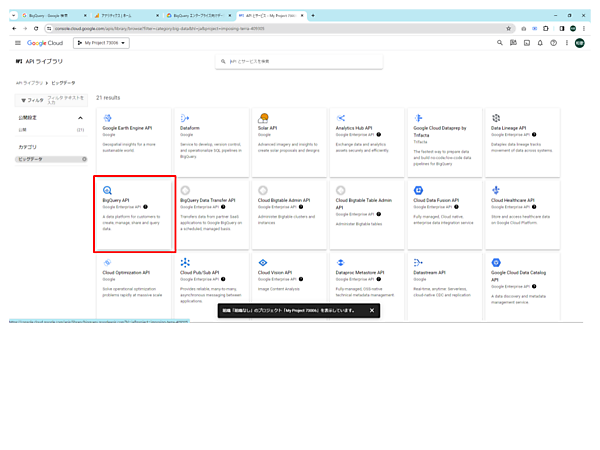The image size is (600, 450).
Task: Go back in browser history
Action: (14, 28)
